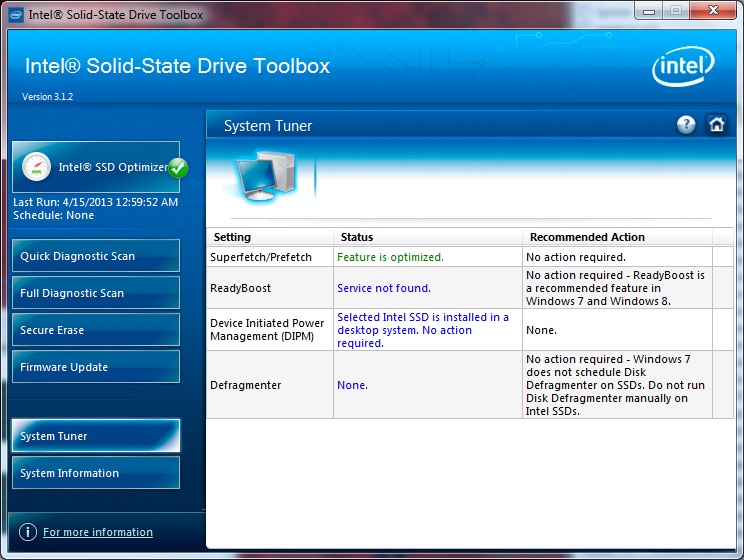Click the info icon beside For more information
The width and height of the screenshot is (744, 560).
(x=28, y=532)
